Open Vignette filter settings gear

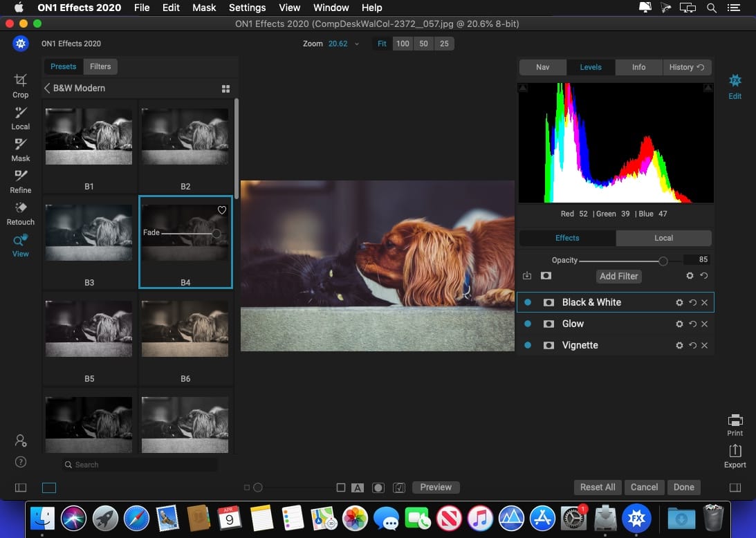pos(679,345)
